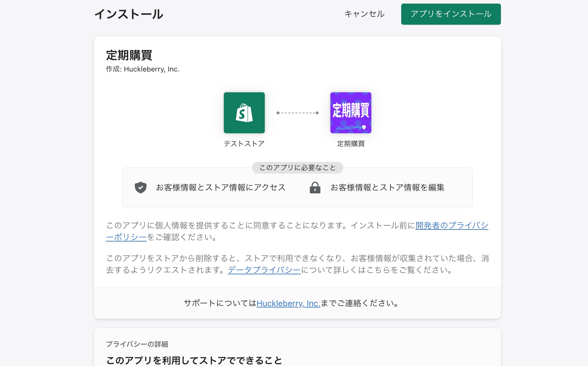Click the purple 定期購買 app icon
The width and height of the screenshot is (588, 366).
[351, 113]
